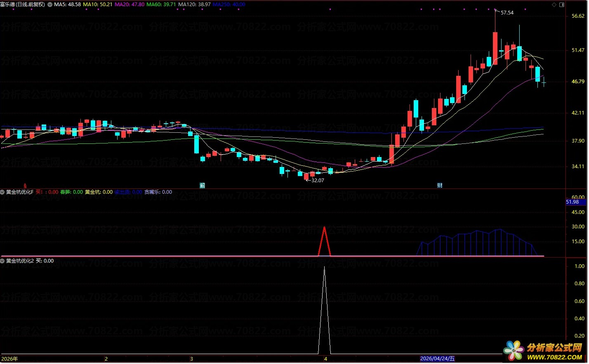
Task: Click the diamond icon at chart top-right
Action: (554, 5)
